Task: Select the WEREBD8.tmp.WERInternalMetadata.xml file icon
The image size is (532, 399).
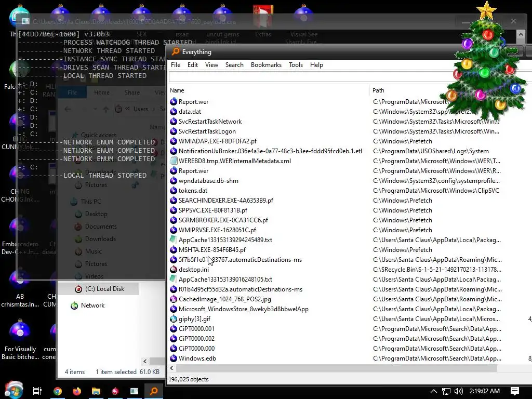Action: (174, 161)
